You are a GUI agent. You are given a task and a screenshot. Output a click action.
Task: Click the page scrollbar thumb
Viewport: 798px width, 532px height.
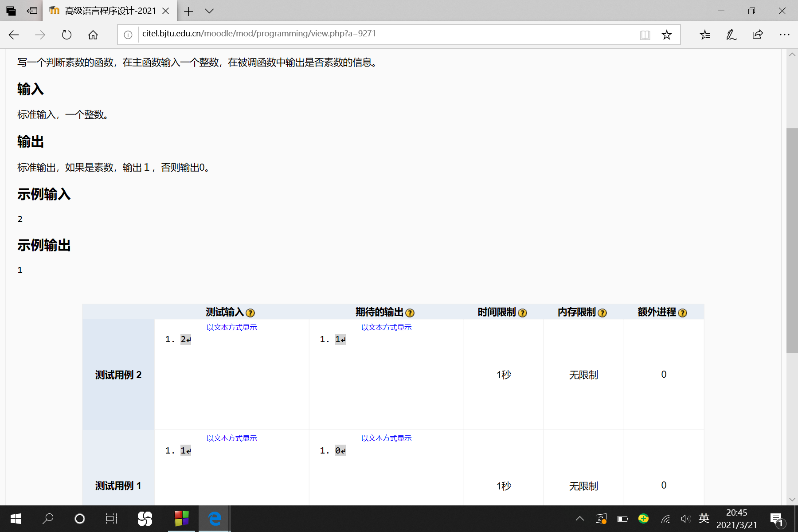tap(792, 240)
